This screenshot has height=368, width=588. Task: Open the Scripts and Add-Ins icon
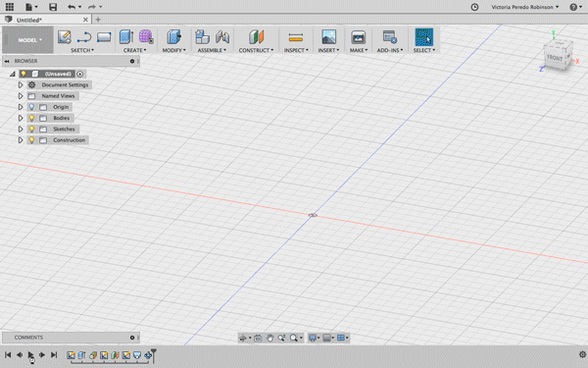click(390, 37)
